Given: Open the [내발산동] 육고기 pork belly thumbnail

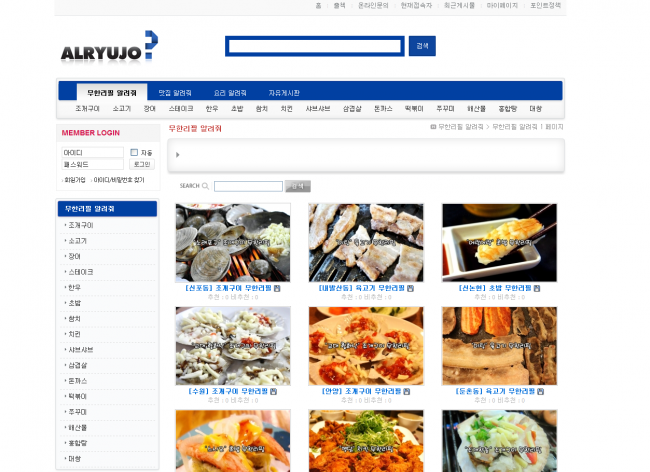Looking at the screenshot, I should click(366, 243).
